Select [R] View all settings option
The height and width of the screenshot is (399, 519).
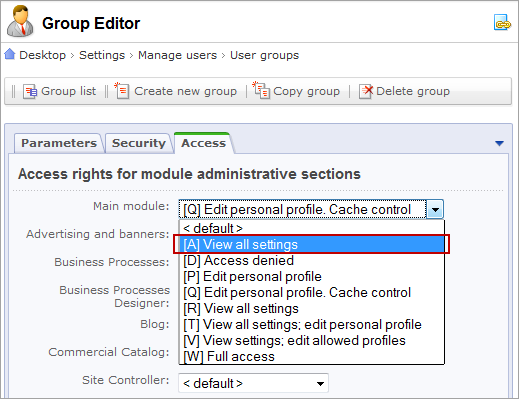pyautogui.click(x=312, y=308)
